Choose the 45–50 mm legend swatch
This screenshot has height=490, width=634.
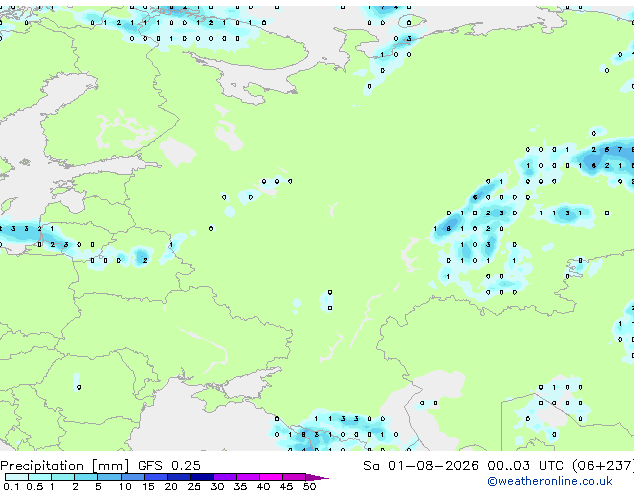coord(294,477)
